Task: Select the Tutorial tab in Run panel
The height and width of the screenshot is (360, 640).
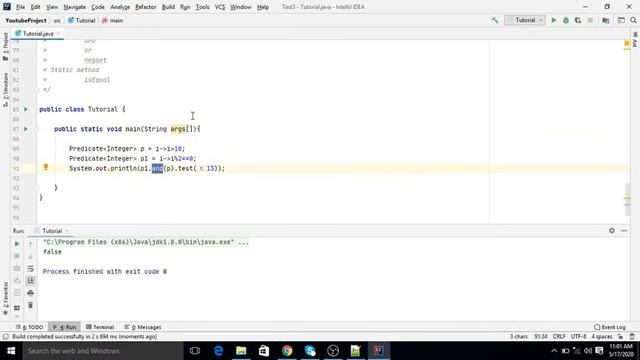Action: 52,231
